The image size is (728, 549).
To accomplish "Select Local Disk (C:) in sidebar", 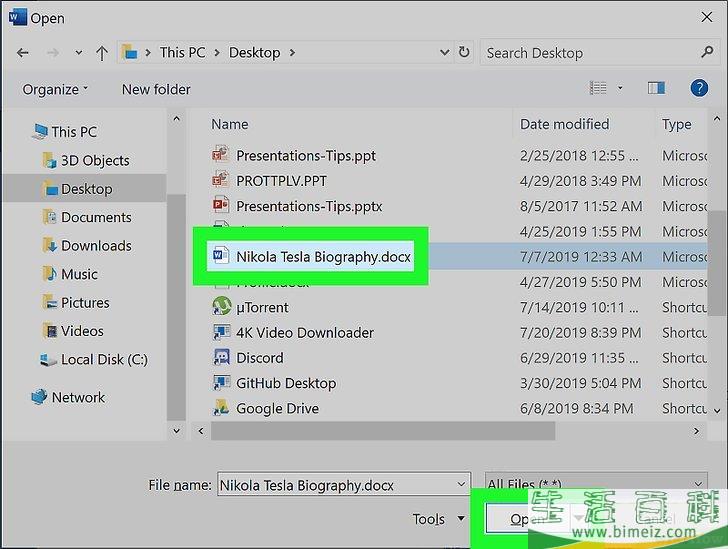I will (x=104, y=360).
